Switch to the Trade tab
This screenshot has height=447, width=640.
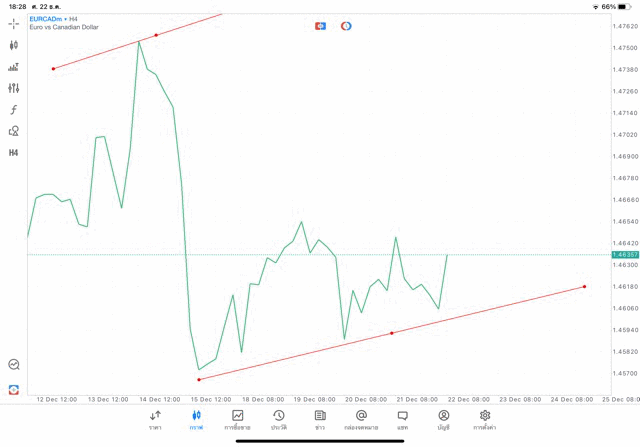click(x=237, y=419)
